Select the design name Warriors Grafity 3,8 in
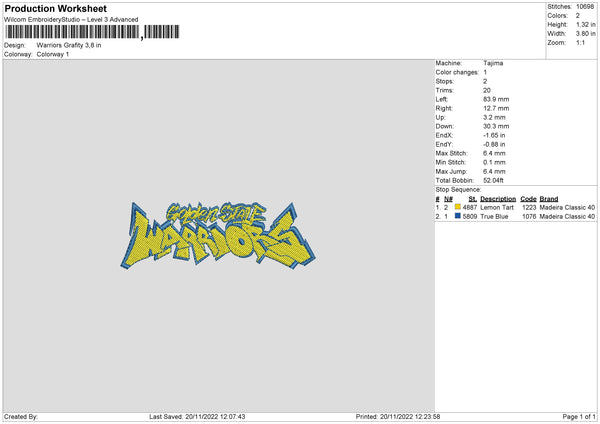The height and width of the screenshot is (424, 600). (x=69, y=45)
